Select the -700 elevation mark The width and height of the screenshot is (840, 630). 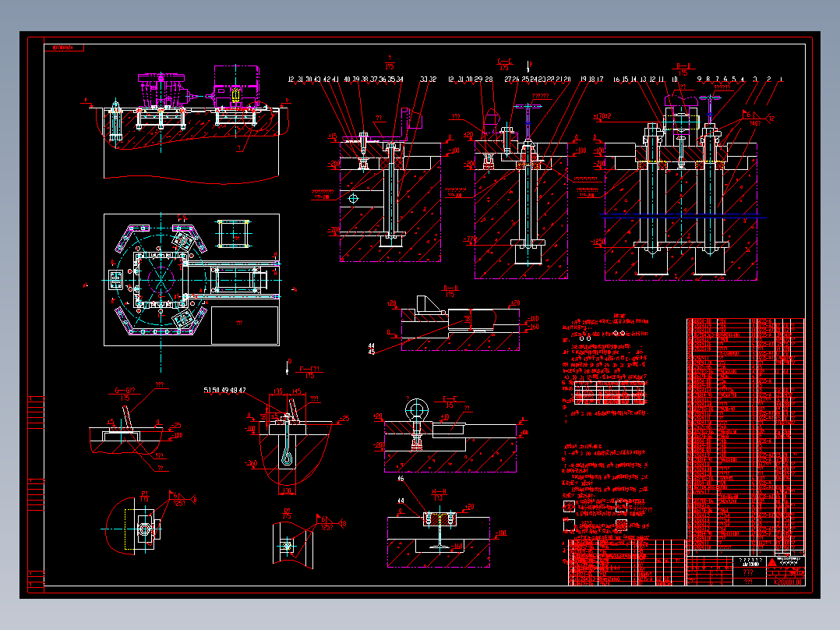coord(334,229)
